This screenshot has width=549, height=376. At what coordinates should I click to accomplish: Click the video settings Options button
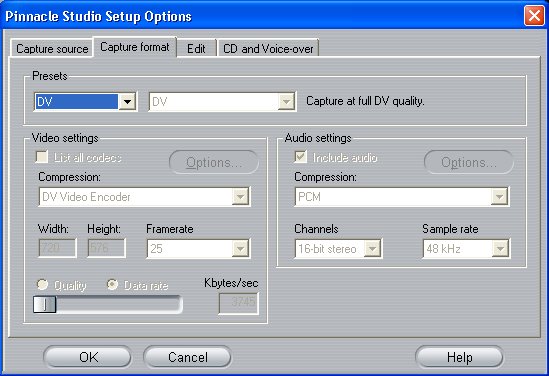pyautogui.click(x=214, y=162)
